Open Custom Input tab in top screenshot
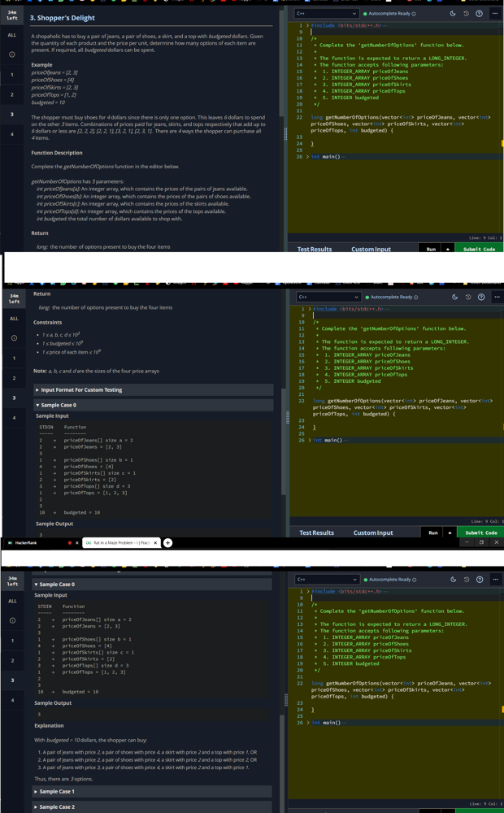 coord(371,250)
